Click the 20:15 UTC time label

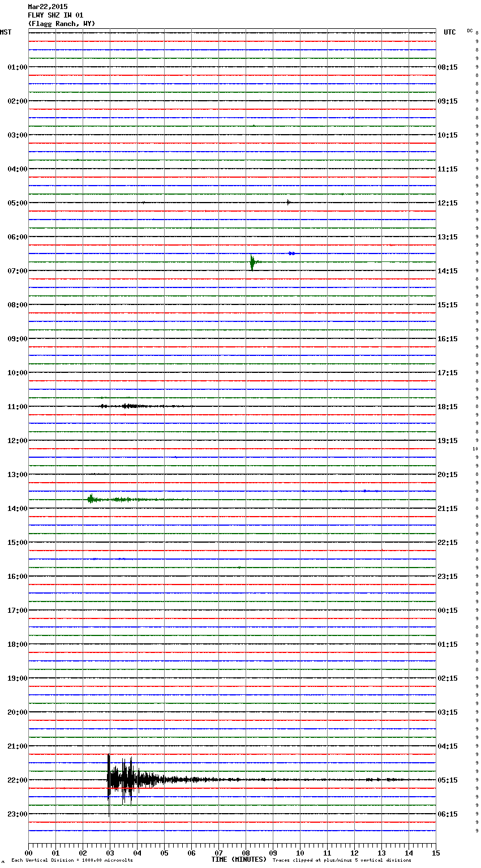[x=448, y=474]
